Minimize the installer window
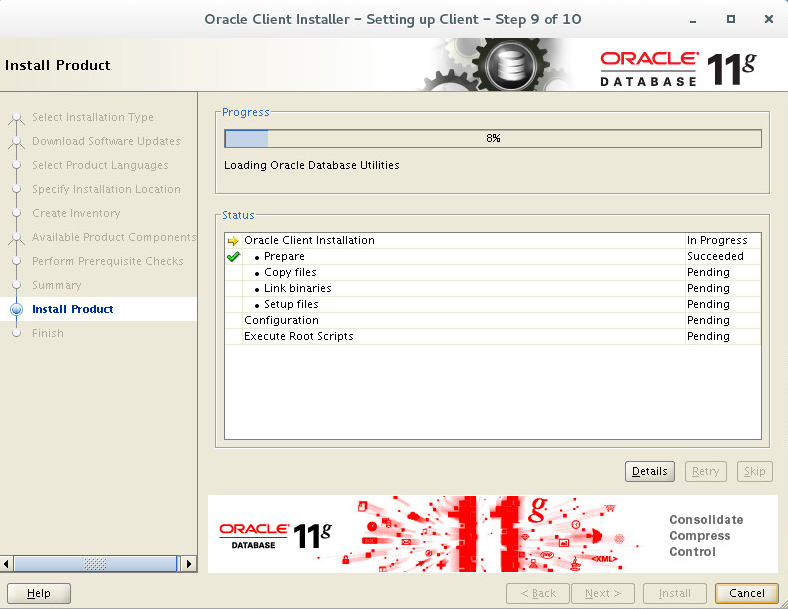 tap(693, 20)
